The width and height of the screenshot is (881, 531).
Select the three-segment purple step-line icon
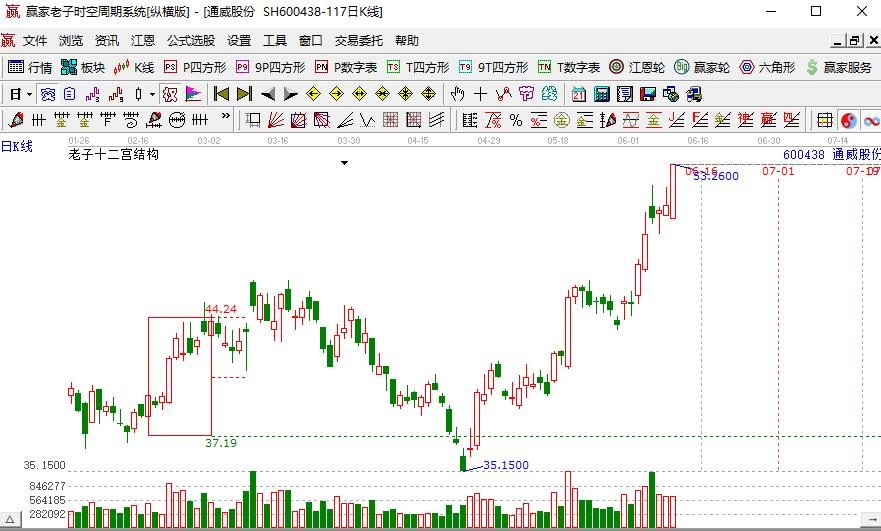[x=93, y=94]
